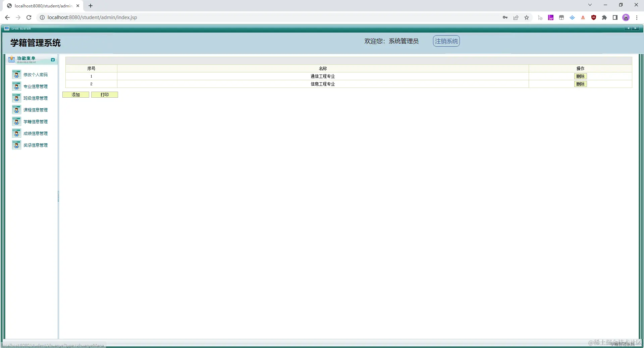
Task: Click the address bar URL
Action: tap(92, 17)
